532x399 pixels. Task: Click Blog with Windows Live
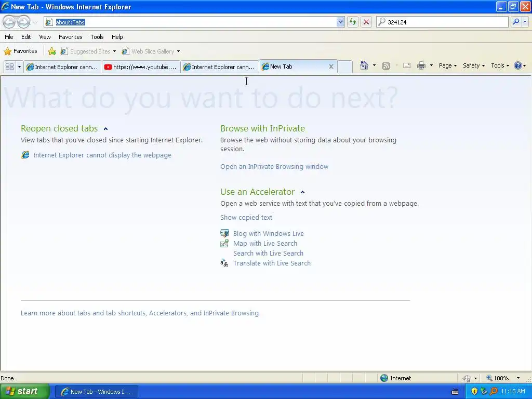click(269, 233)
